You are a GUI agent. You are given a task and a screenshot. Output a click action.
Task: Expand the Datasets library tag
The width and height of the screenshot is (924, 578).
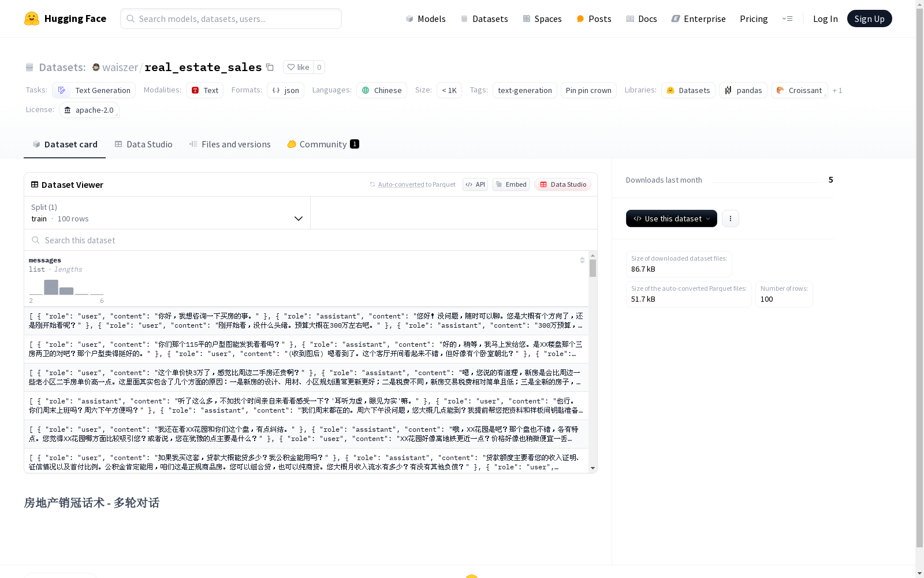pos(688,90)
